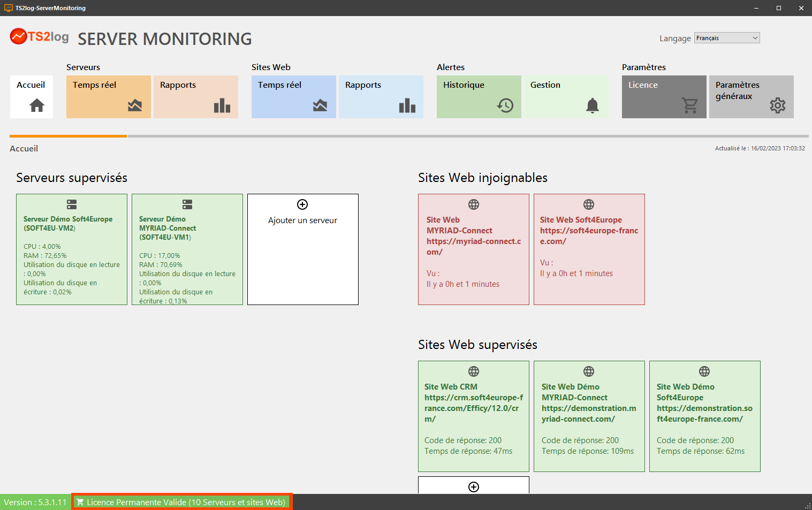Click cart icon in status bar licence
The image size is (812, 510).
coord(80,502)
